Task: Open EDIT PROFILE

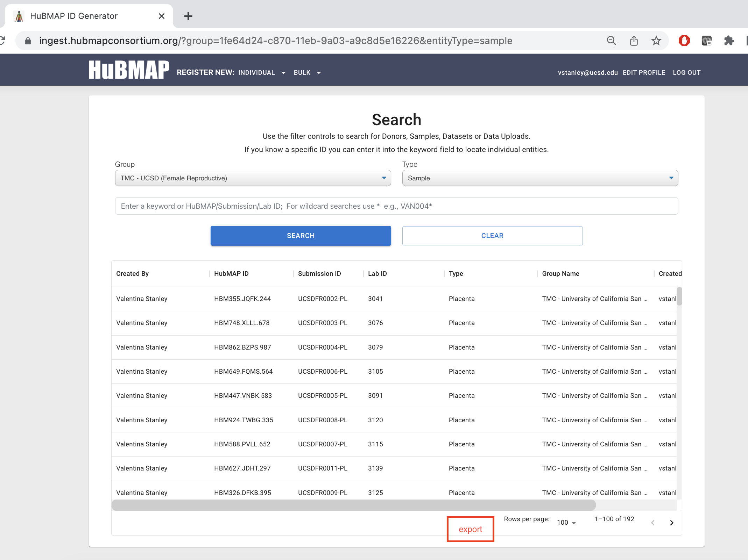Action: point(644,72)
